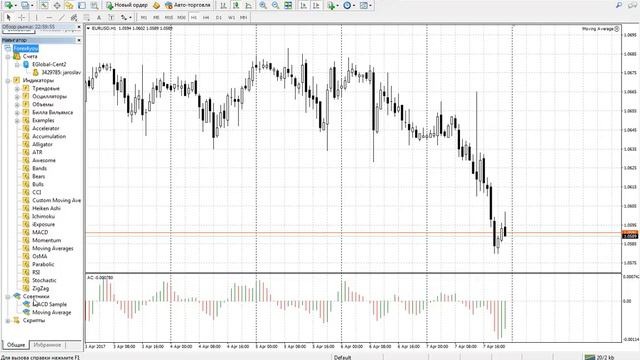
Task: Expand the Осцилляторы folder node
Action: tap(17, 97)
